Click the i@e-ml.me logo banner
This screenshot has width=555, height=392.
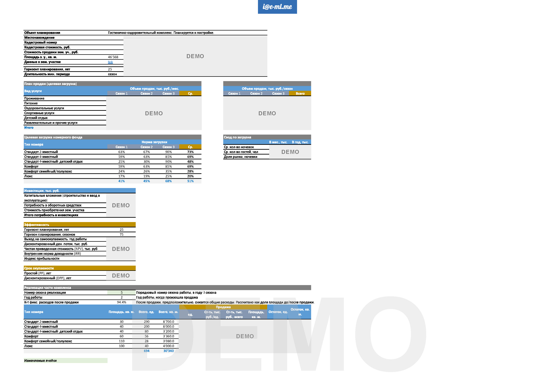[277, 7]
